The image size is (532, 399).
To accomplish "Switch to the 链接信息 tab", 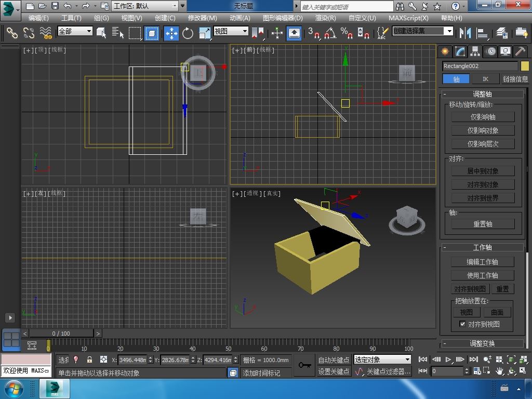I will pos(515,79).
